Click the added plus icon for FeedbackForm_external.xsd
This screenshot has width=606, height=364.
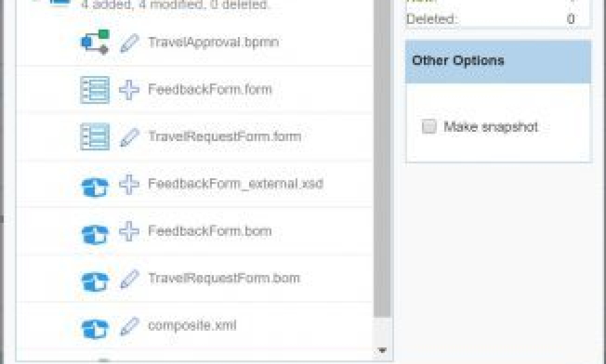129,184
